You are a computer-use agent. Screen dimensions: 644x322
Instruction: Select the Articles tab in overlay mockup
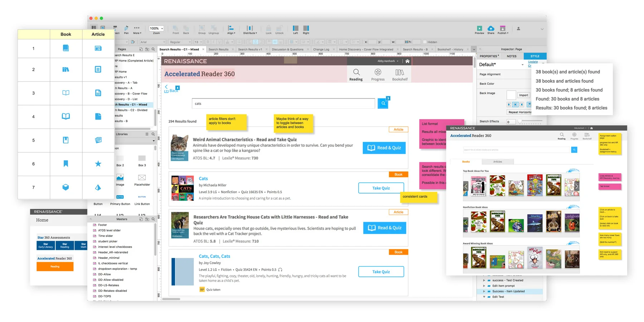point(498,162)
